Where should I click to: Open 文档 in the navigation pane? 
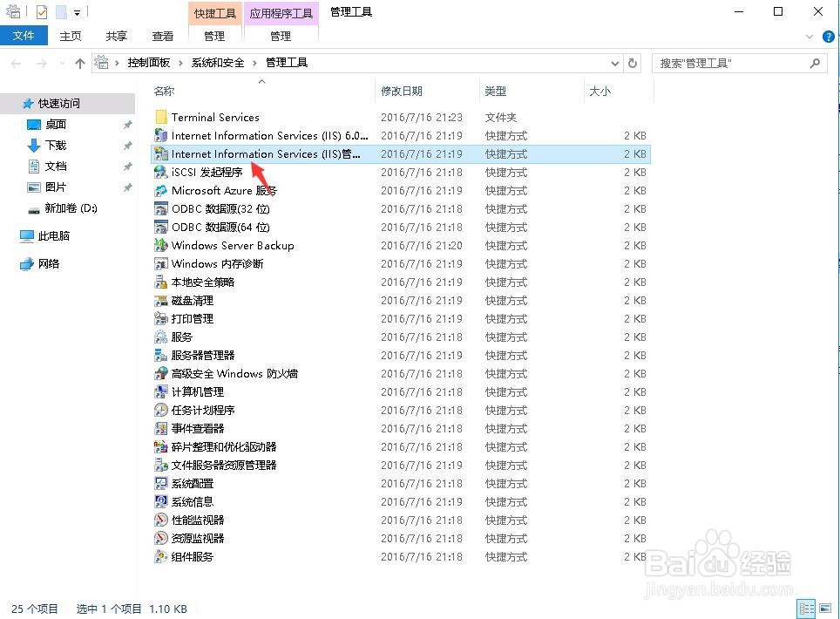click(x=56, y=167)
